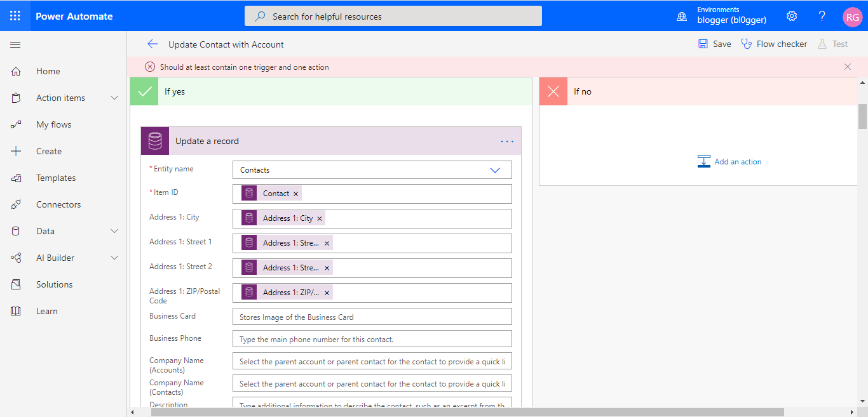This screenshot has width=868, height=417.
Task: Open Settings gear icon
Action: pos(792,16)
